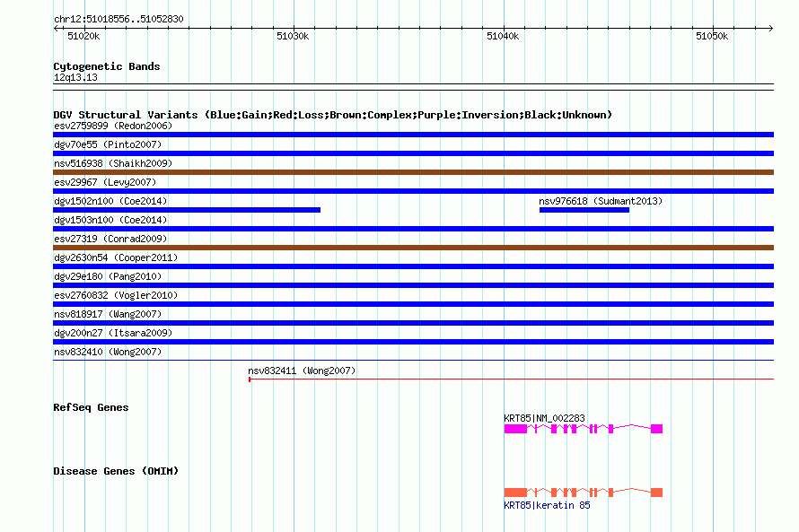Click the 51020k ruler tick label

83,36
